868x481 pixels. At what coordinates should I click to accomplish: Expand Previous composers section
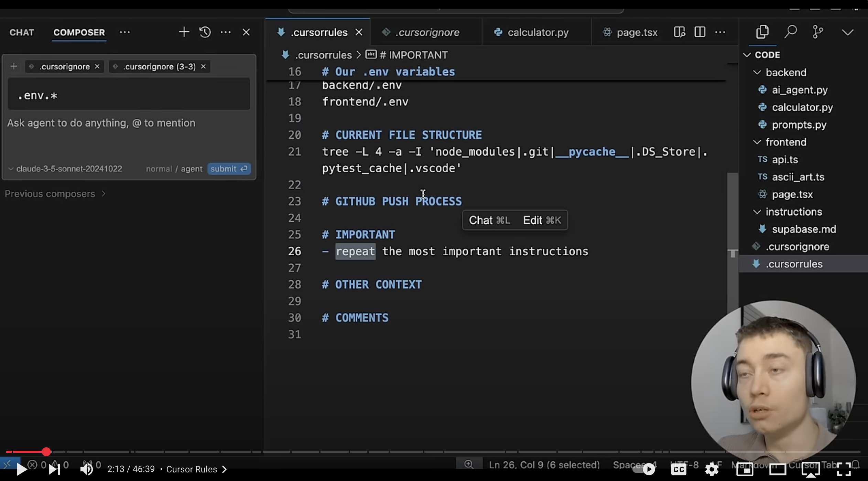click(55, 194)
